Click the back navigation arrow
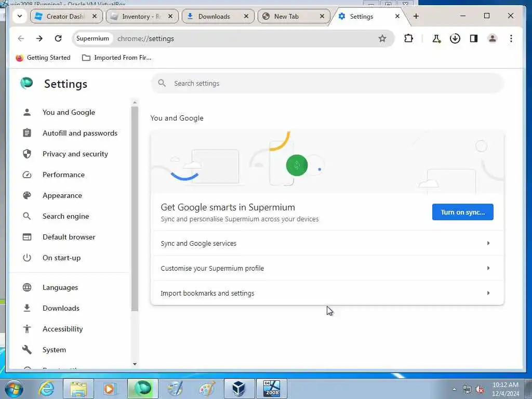532x399 pixels. (21, 38)
